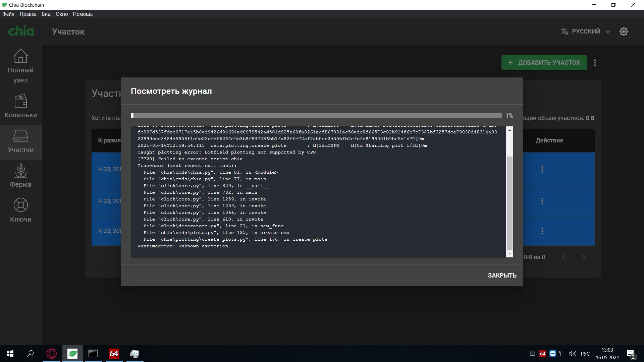Click the create_plots.py line 176 traceback entry

(235, 239)
